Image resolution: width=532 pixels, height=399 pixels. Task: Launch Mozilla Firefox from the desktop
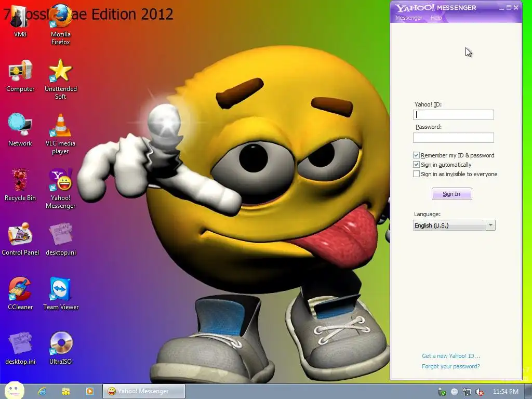pos(60,24)
